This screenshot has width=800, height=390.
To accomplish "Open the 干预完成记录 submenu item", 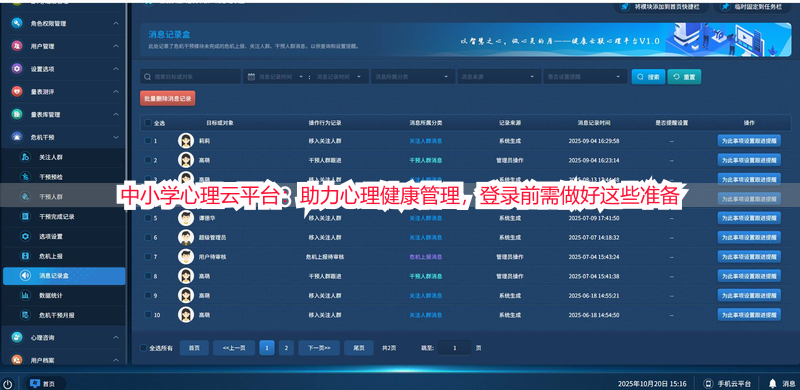I will (x=57, y=216).
